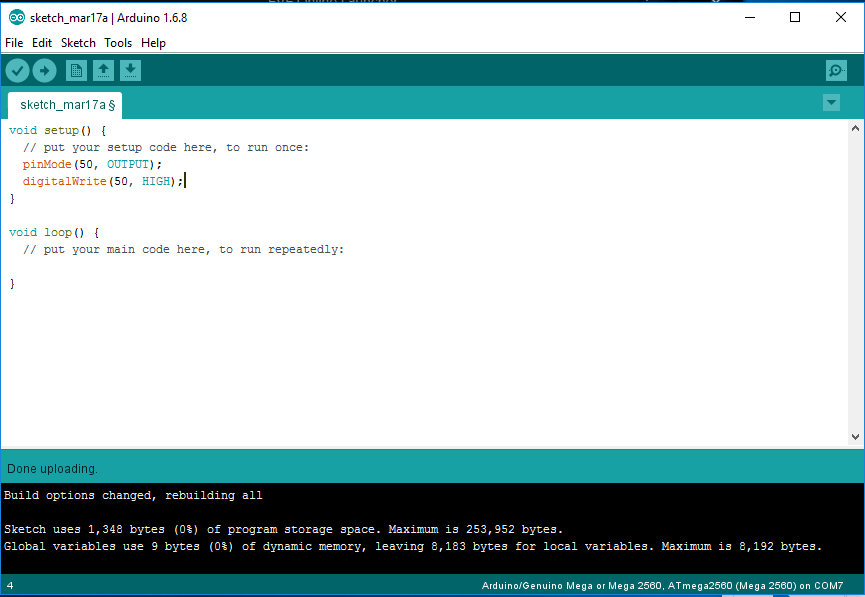
Task: Create a new sketch with New icon
Action: 76,71
